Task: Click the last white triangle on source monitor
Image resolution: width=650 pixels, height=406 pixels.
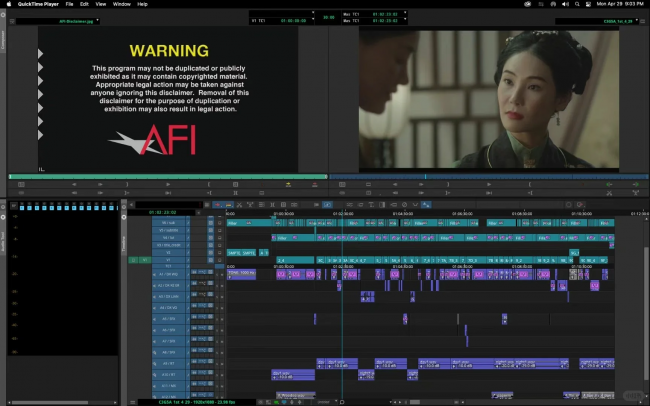Action: tap(41, 135)
